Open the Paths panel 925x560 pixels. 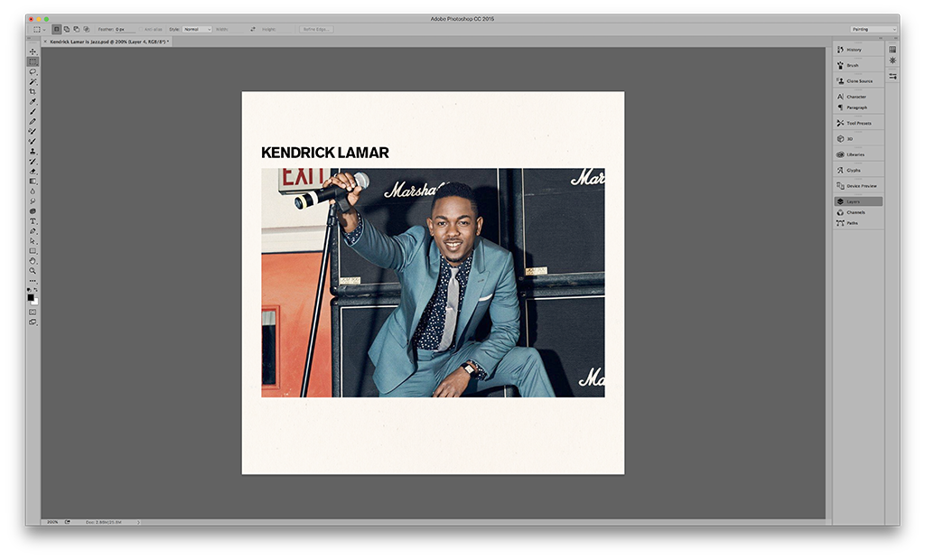point(858,223)
